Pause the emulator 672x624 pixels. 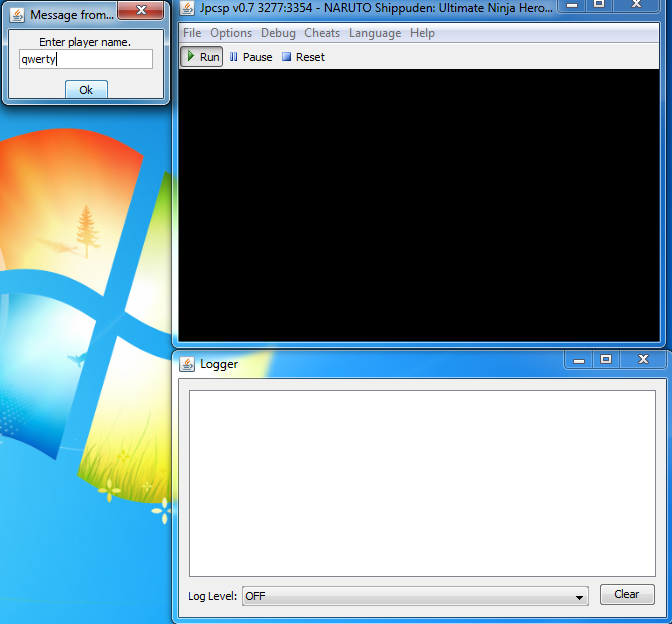click(x=251, y=57)
